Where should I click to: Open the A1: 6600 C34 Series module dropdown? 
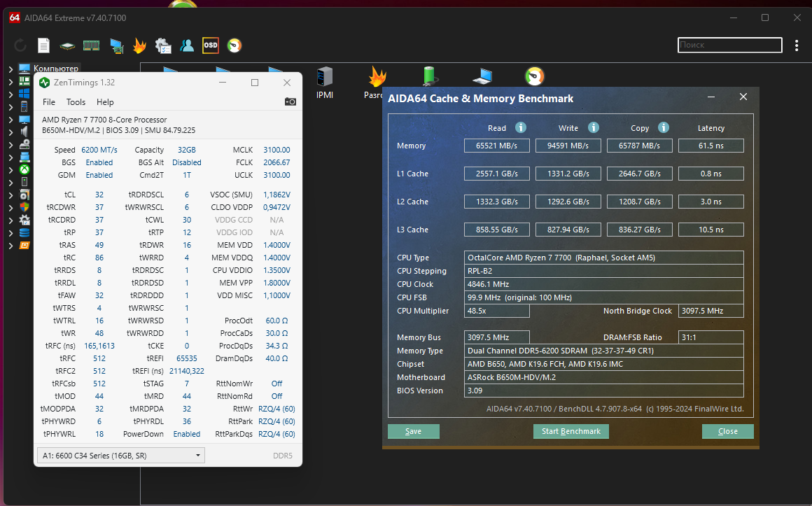tap(121, 455)
